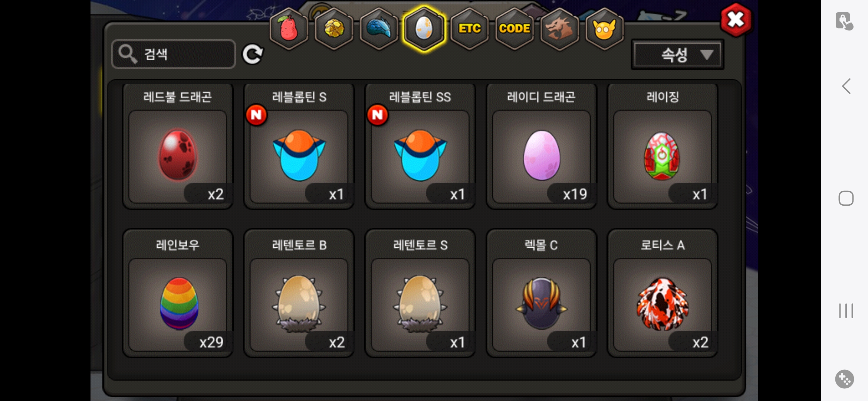The image size is (868, 401).
Task: Select the gold nugget category tab
Action: tap(334, 29)
